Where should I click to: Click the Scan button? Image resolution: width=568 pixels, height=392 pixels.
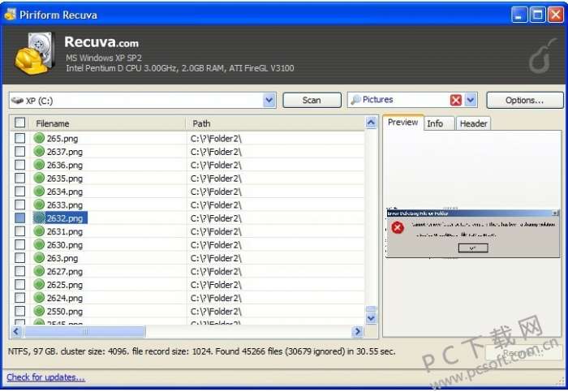click(x=312, y=100)
